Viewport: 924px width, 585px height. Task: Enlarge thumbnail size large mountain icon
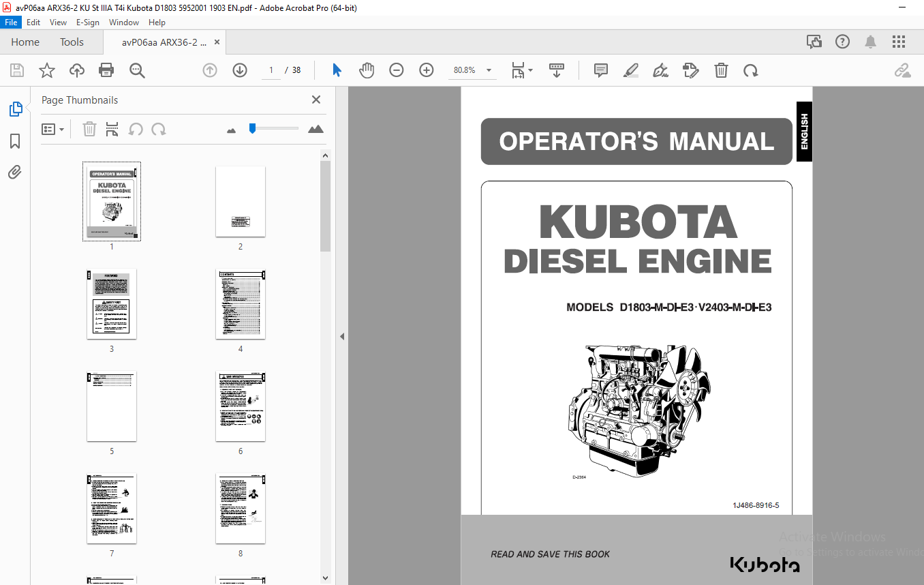(315, 129)
